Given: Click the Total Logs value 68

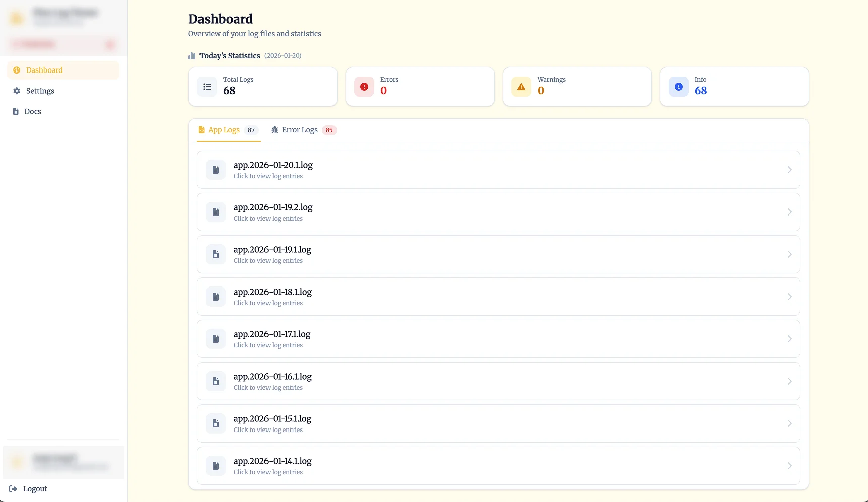Looking at the screenshot, I should pyautogui.click(x=229, y=91).
